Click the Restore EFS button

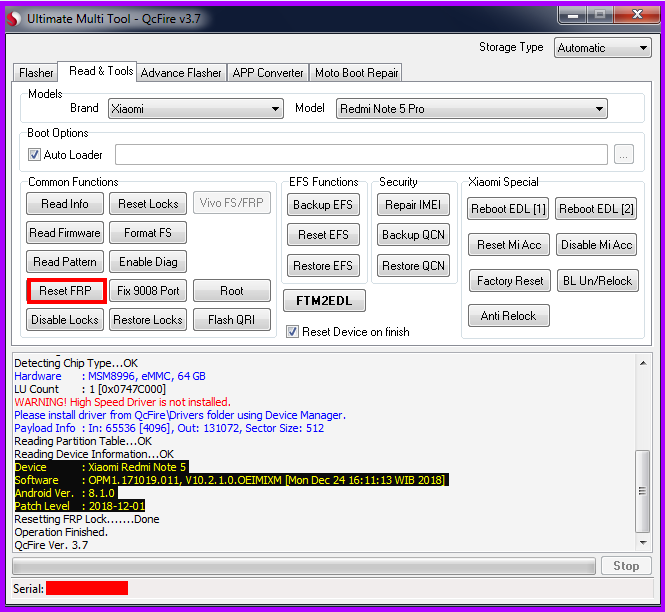323,266
